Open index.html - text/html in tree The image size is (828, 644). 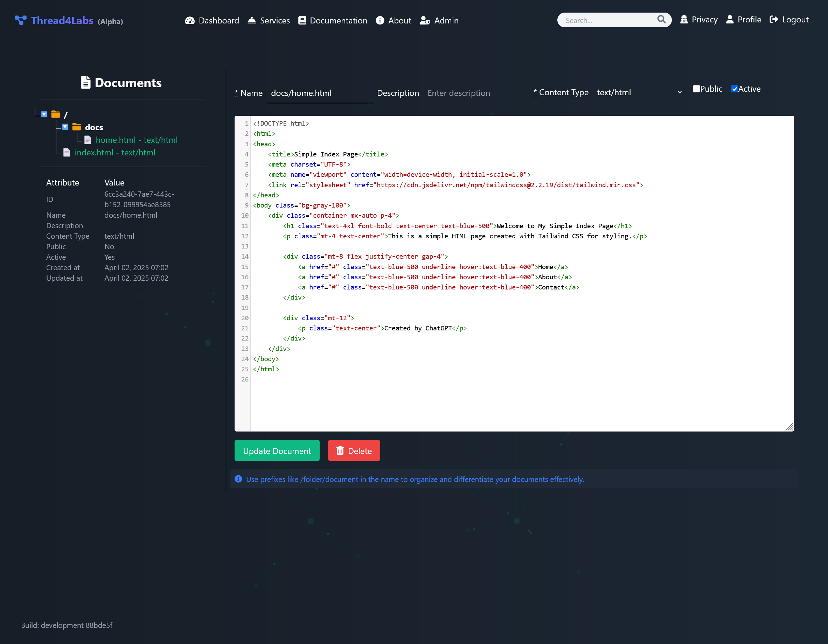pyautogui.click(x=115, y=152)
